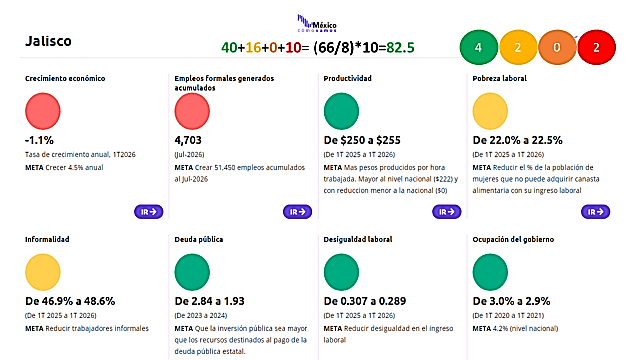Click green indicator for Productividad
This screenshot has width=640, height=360.
coord(341,111)
